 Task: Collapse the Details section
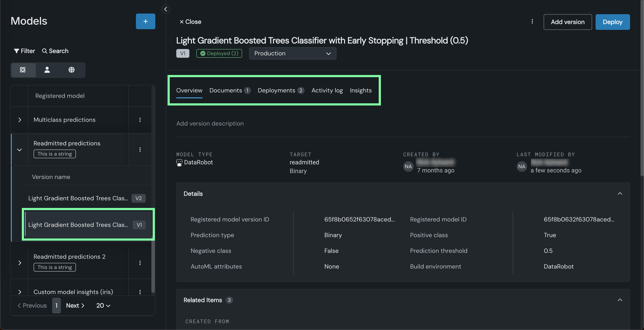coord(620,194)
